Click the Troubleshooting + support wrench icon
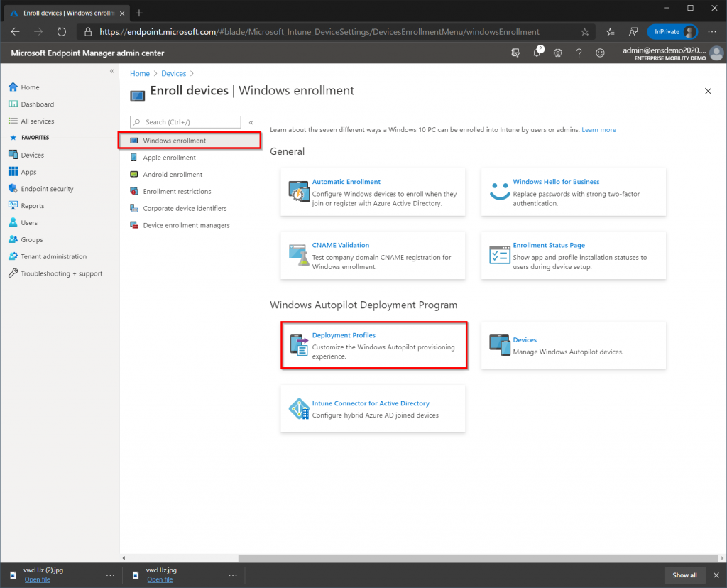Screen dimensions: 727x588 pyautogui.click(x=13, y=273)
